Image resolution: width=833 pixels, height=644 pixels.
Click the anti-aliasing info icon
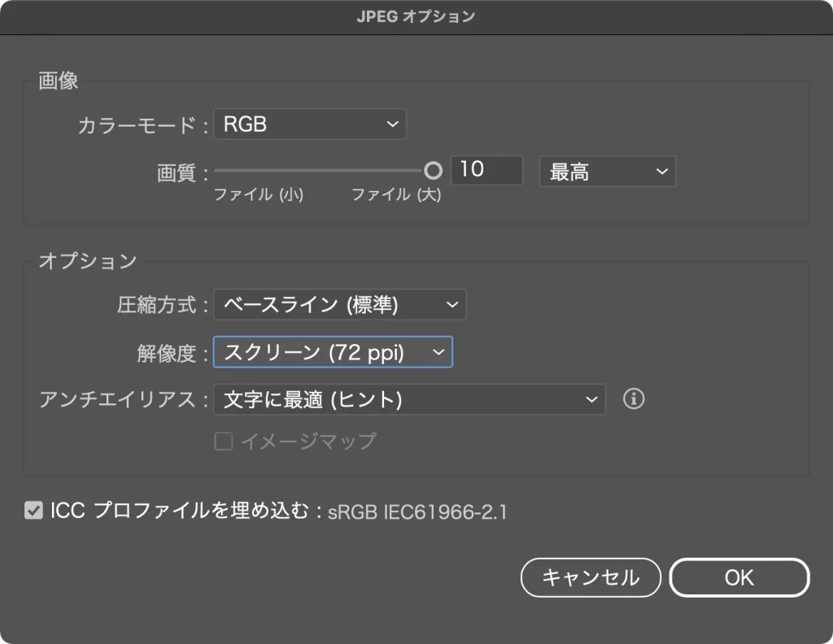(633, 398)
